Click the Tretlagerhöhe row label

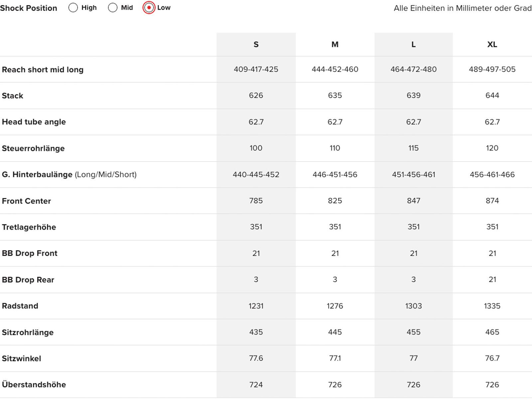(29, 227)
